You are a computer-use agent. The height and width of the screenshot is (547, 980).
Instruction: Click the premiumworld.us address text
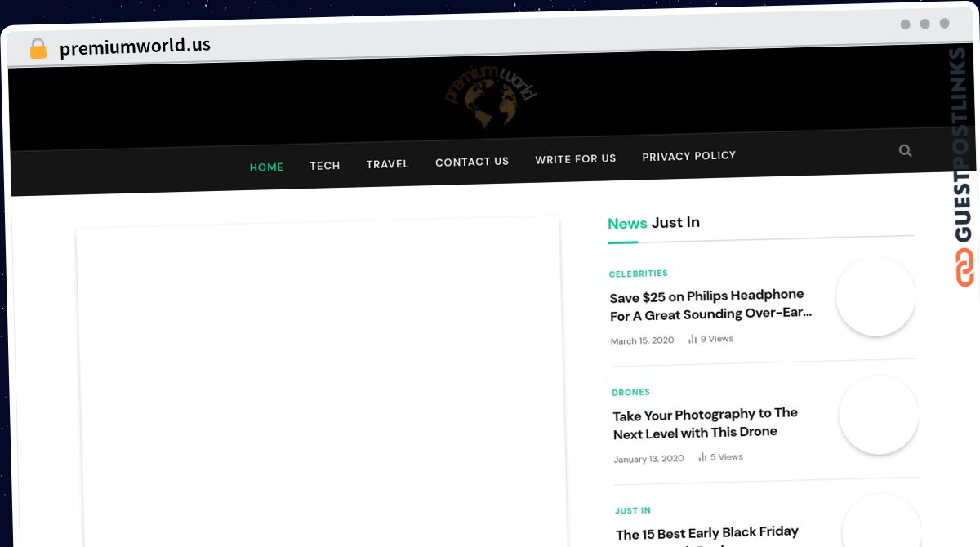(135, 47)
